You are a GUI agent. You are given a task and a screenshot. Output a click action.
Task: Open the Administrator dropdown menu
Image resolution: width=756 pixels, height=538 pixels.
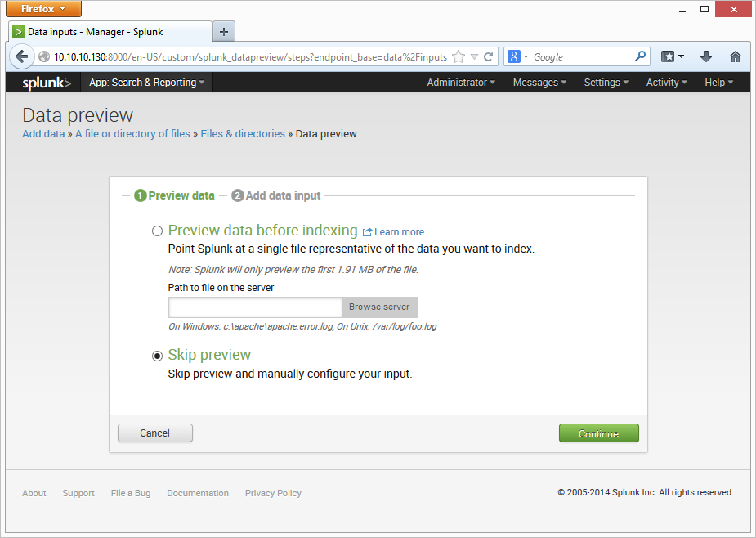pyautogui.click(x=461, y=83)
